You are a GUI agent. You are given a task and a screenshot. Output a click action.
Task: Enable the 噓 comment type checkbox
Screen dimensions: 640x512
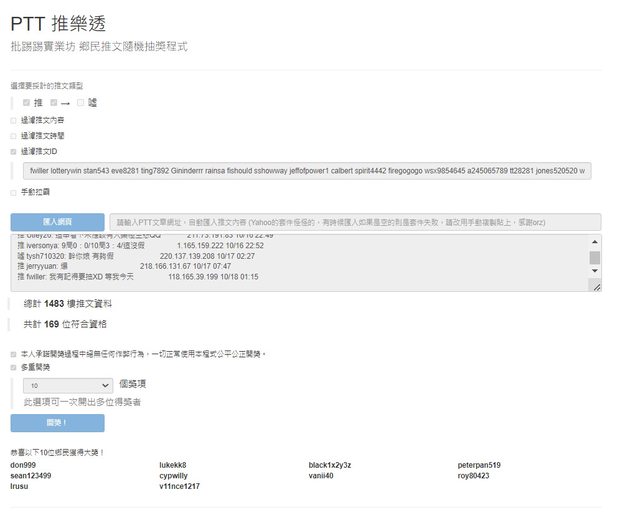(x=80, y=102)
